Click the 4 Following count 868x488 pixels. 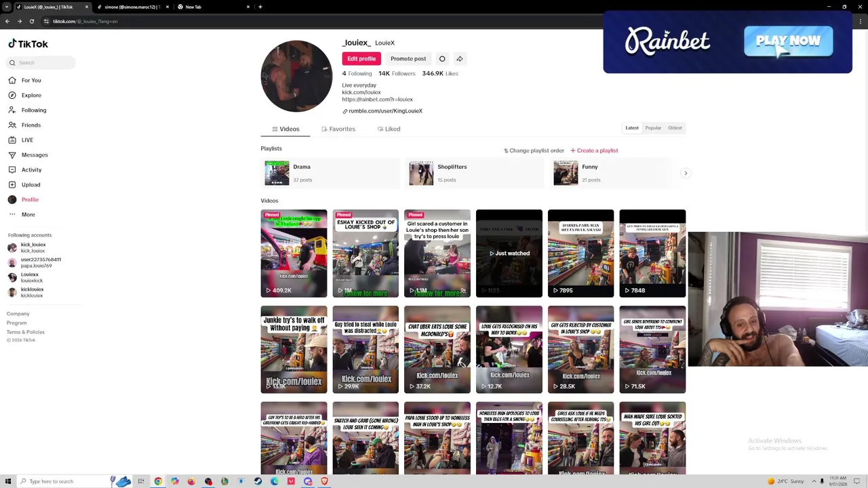coord(357,73)
